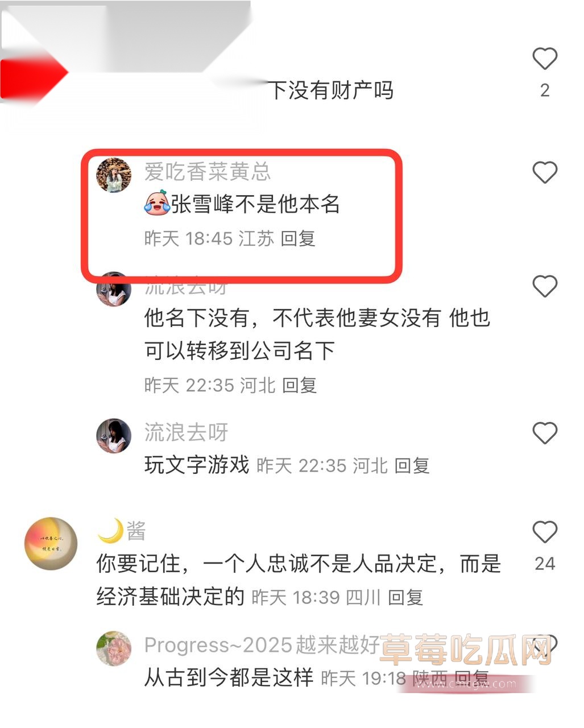Like the 他名下没有 comment from 流浪去呀
The width and height of the screenshot is (584, 728).
[544, 286]
